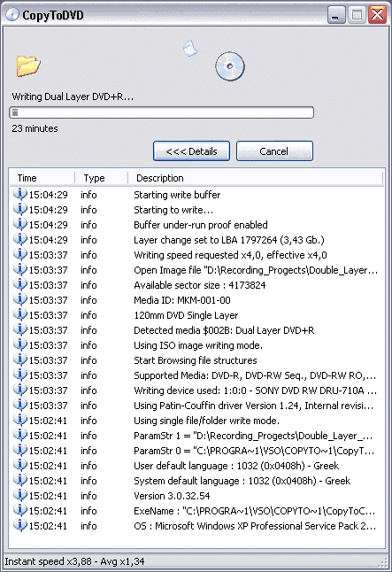This screenshot has height=572, width=392.
Task: Select the 'Writing speed requested x4,0' row
Action: (197, 255)
